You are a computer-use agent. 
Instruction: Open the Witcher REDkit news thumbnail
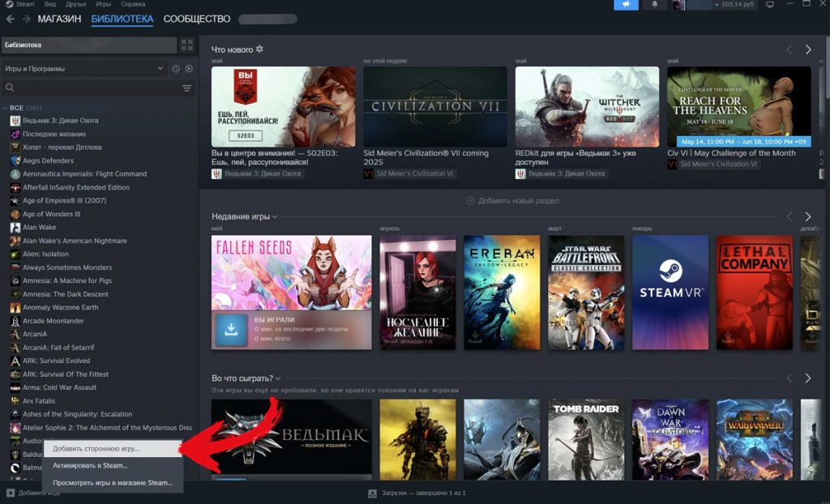pos(587,106)
